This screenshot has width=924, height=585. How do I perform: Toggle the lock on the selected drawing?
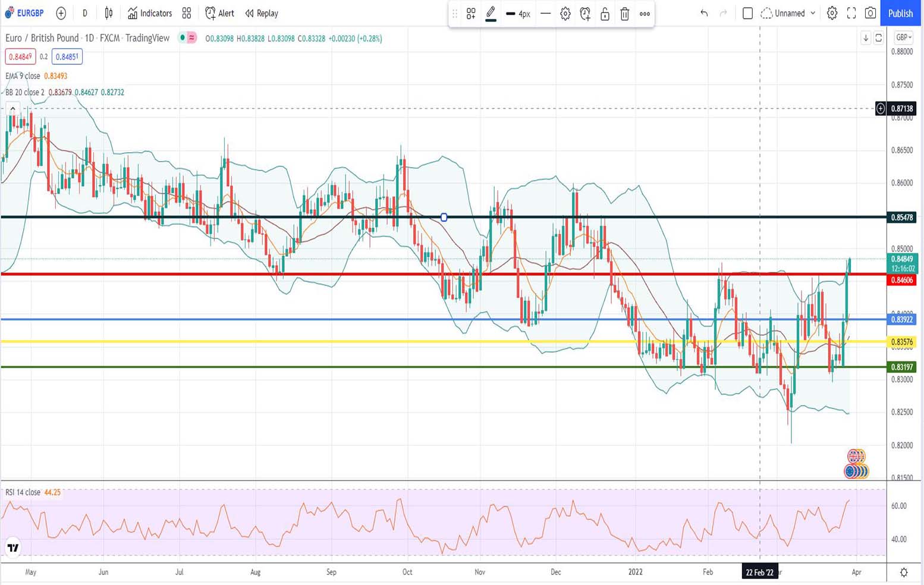(605, 14)
